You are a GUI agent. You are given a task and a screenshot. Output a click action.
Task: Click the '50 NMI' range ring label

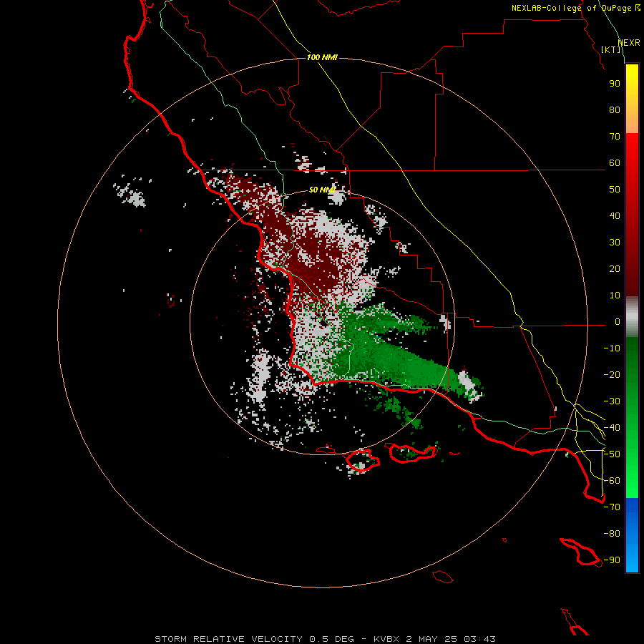click(322, 190)
